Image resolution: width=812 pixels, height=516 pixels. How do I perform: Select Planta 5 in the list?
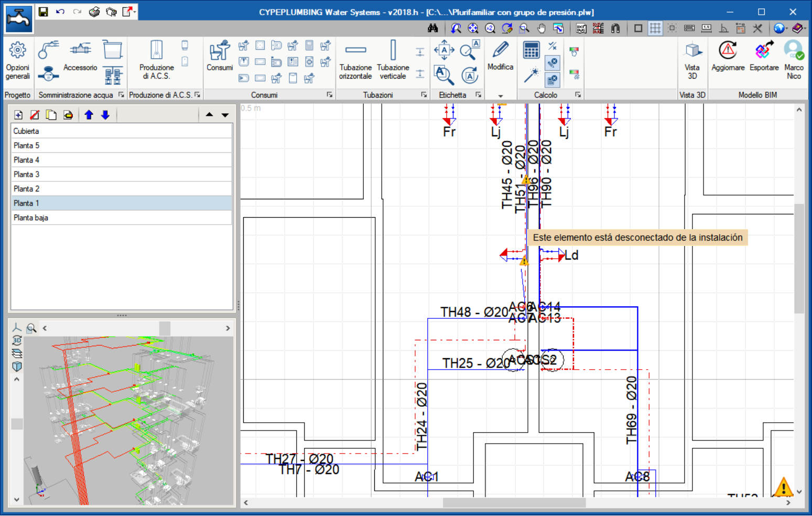tap(122, 145)
